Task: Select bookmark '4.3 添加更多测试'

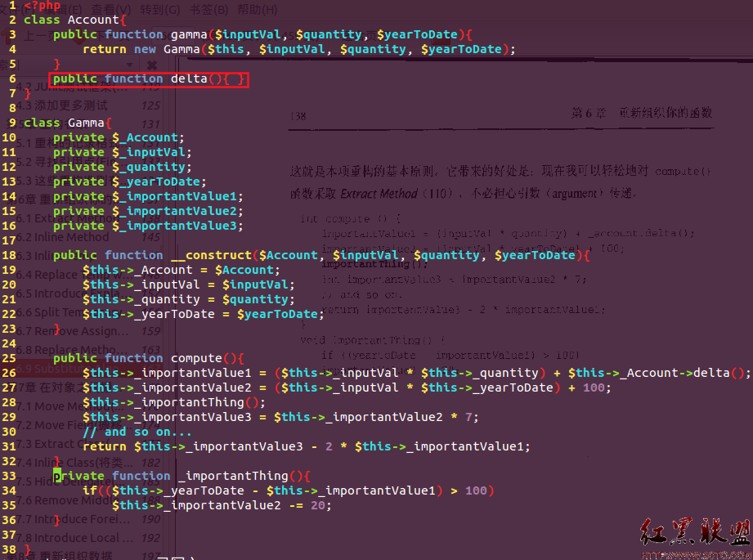Action: [89, 105]
